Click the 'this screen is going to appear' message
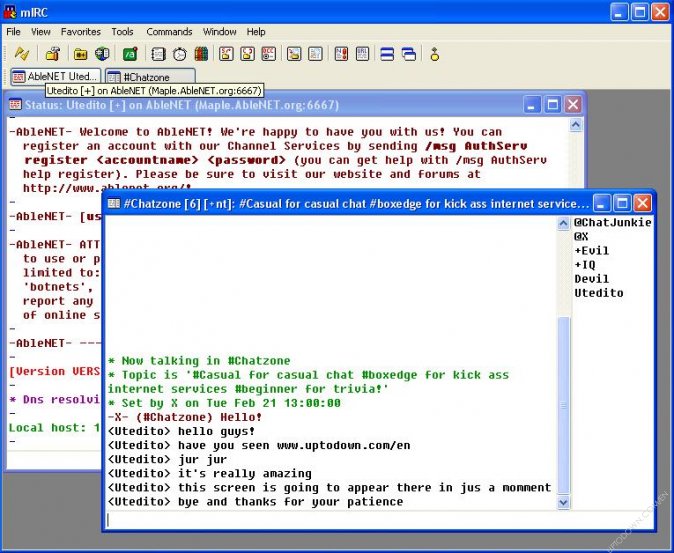This screenshot has width=674, height=553. pyautogui.click(x=329, y=487)
